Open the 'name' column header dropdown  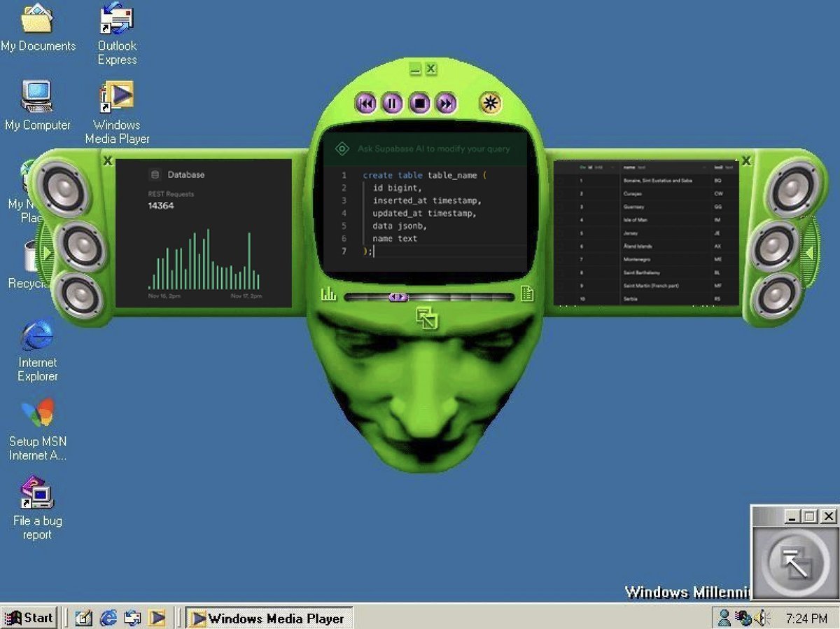point(703,167)
